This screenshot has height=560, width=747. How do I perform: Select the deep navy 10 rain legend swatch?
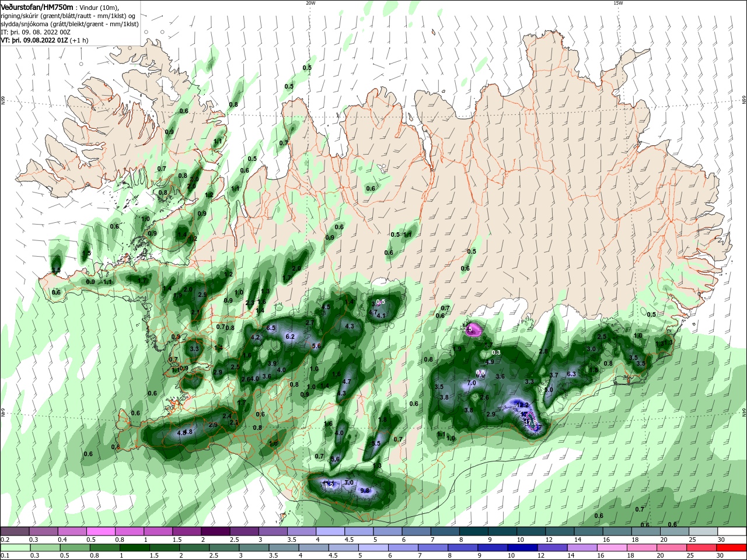click(523, 548)
